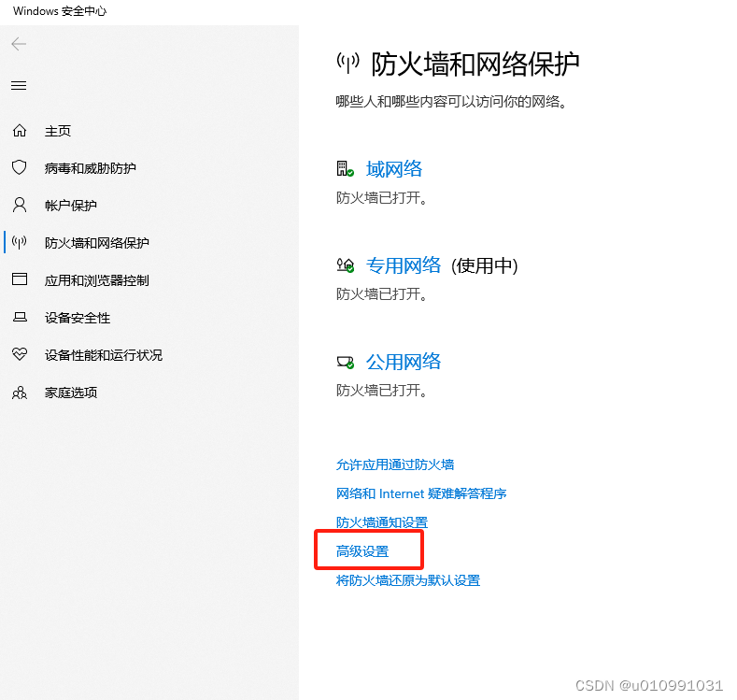This screenshot has height=700, width=737.
Task: Click the Windows 安全中心 window title
Action: [60, 11]
